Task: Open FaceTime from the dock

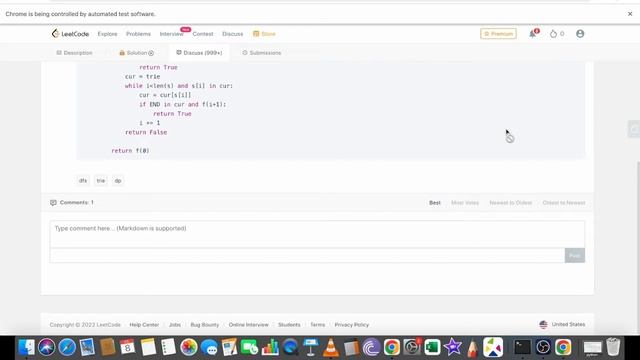Action: (249, 347)
